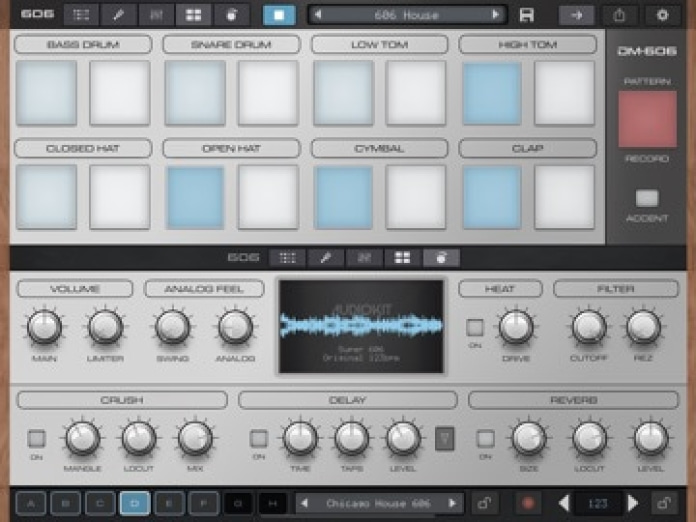Viewport: 696px width, 522px height.
Task: Select pattern bank H
Action: click(x=273, y=503)
